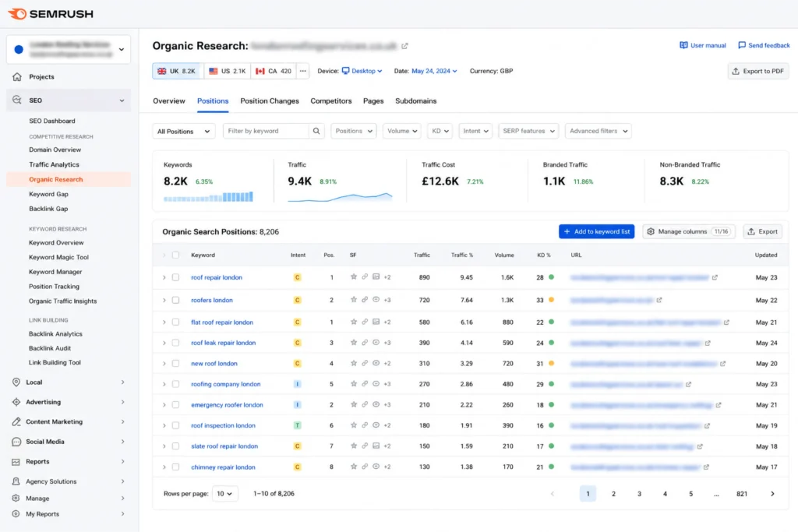The height and width of the screenshot is (532, 798).
Task: Click the three-dots more countries button
Action: tap(303, 71)
